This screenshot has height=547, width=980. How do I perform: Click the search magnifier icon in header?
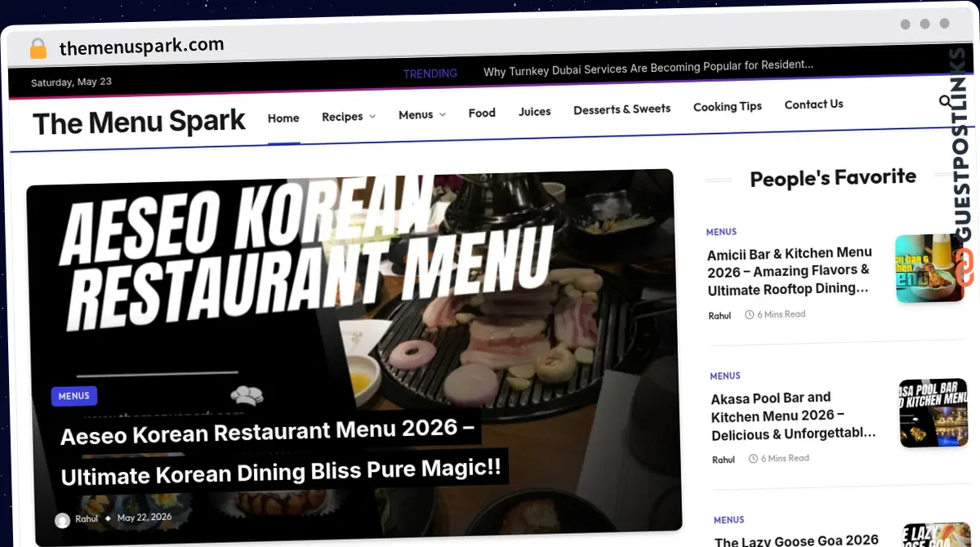(x=945, y=101)
